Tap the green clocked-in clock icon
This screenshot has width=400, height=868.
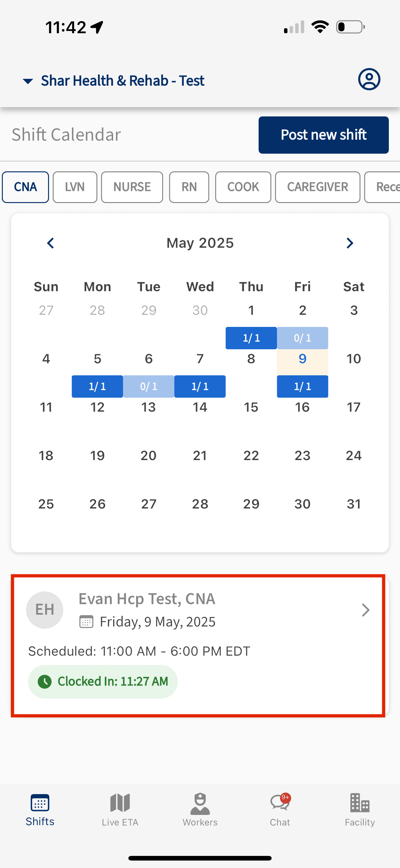[45, 681]
